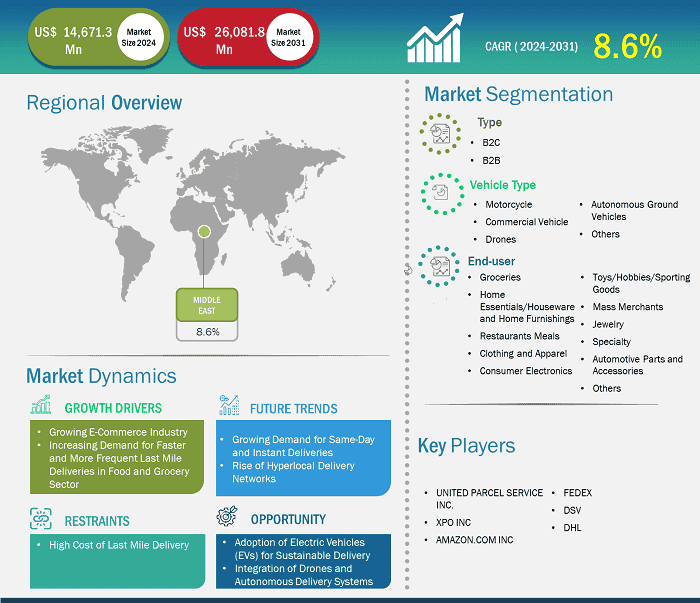Click the Growing E-Commerce Industry bullet

click(118, 432)
